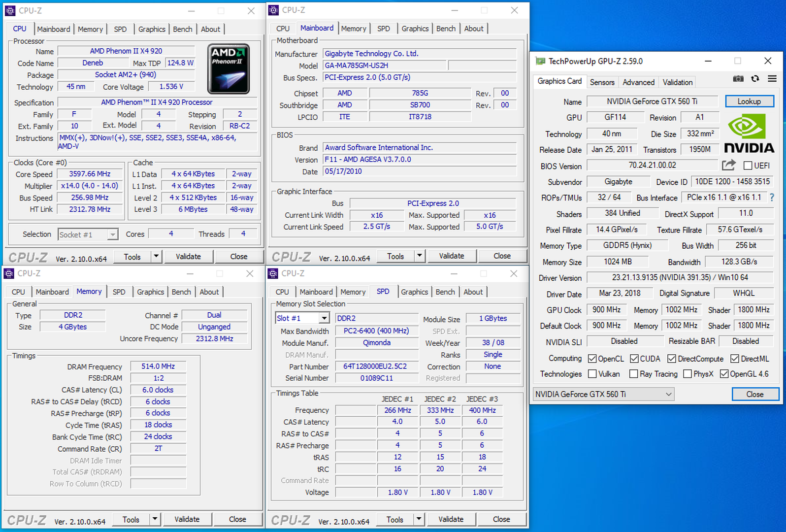Viewport: 786px width, 532px height.
Task: Click the CPU-Z title icon in Memory window
Action: click(9, 273)
